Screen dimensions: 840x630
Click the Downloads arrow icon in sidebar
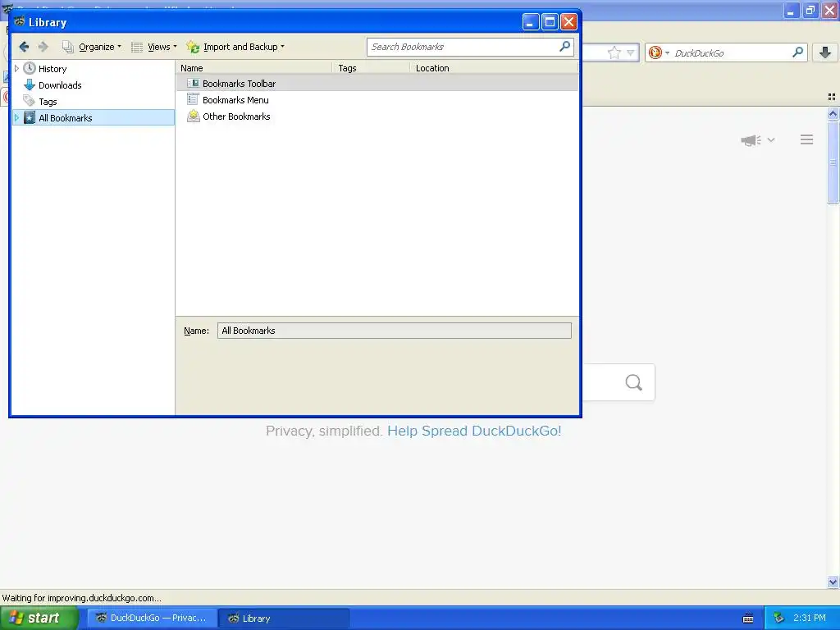[x=30, y=84]
